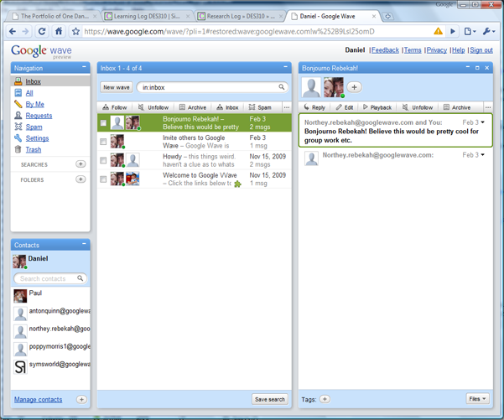Edit the open wave message
Viewport: 504px width, 420px height.
tap(345, 107)
